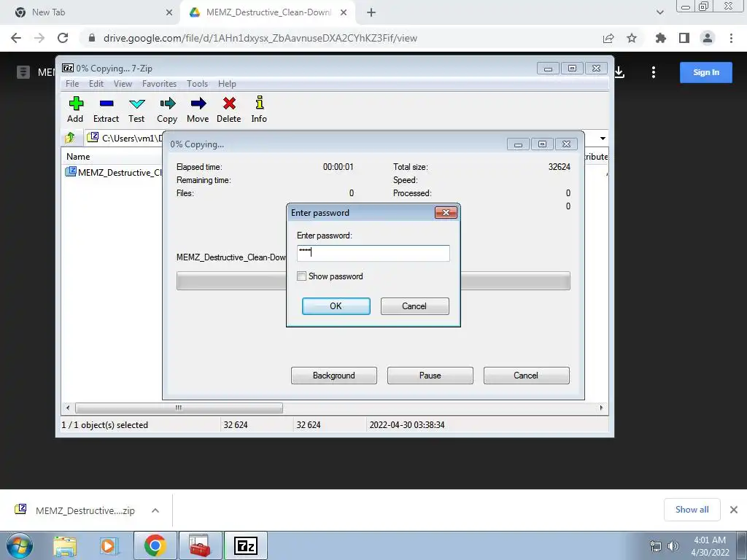The height and width of the screenshot is (560, 747).
Task: Click the up-folder icon in 7-Zip
Action: [x=70, y=138]
